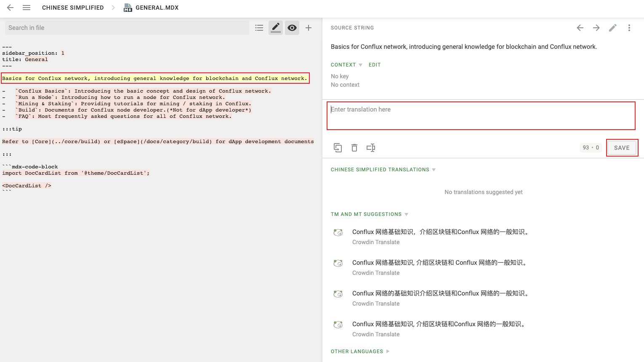Go to the previous source string
Viewport: 644px width, 362px height.
point(580,28)
